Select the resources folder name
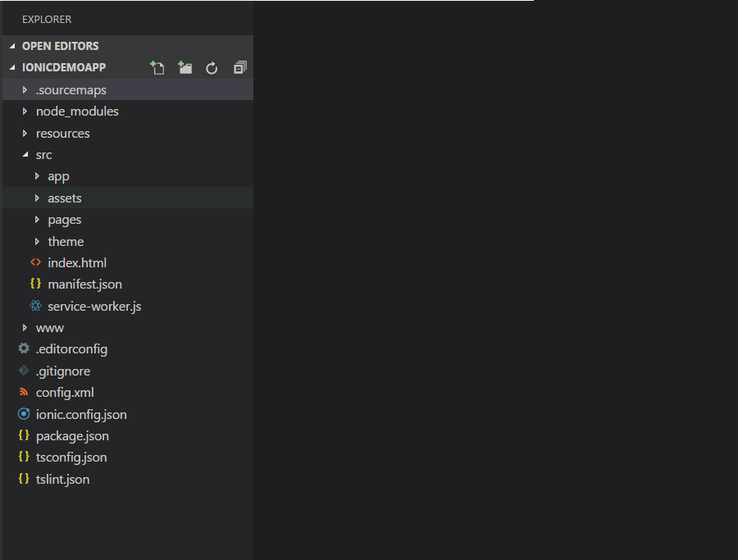Screen dimensions: 738x560 [62, 134]
